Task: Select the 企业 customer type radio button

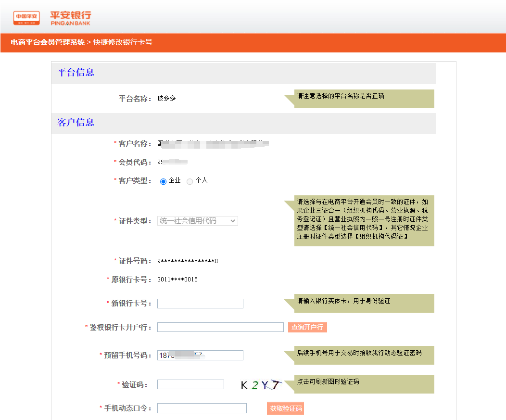Action: pos(163,181)
